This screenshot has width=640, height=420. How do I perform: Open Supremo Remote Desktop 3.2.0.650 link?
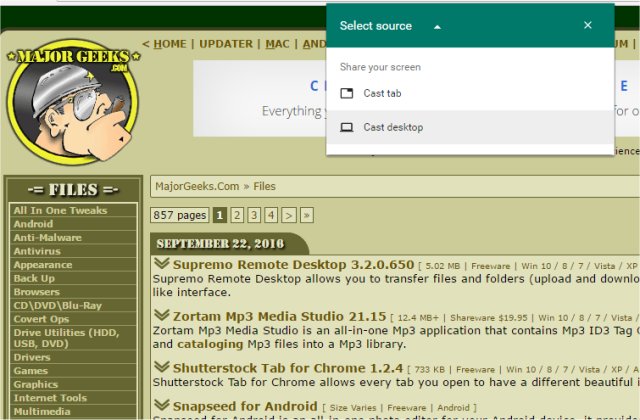point(293,264)
